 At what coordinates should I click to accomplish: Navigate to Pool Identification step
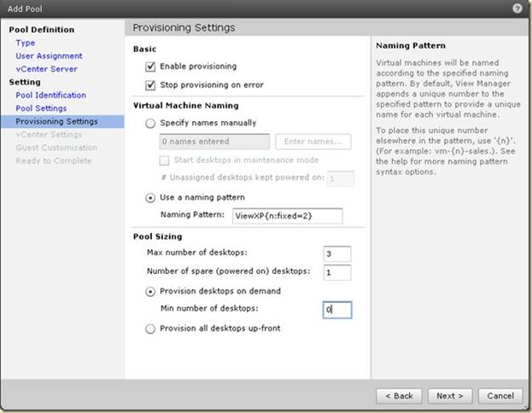coord(50,96)
